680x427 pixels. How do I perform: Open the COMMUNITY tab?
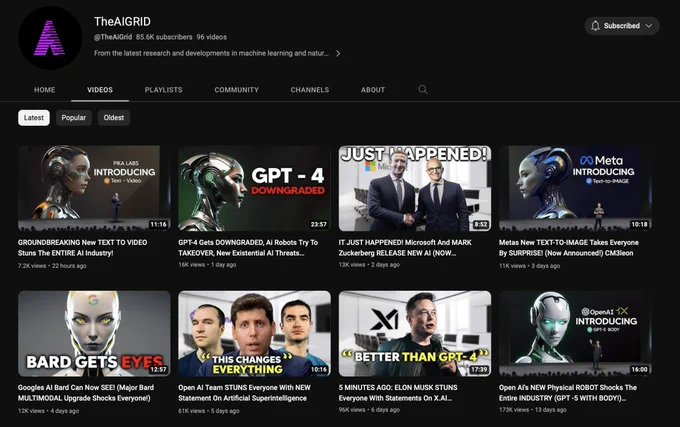pos(236,90)
